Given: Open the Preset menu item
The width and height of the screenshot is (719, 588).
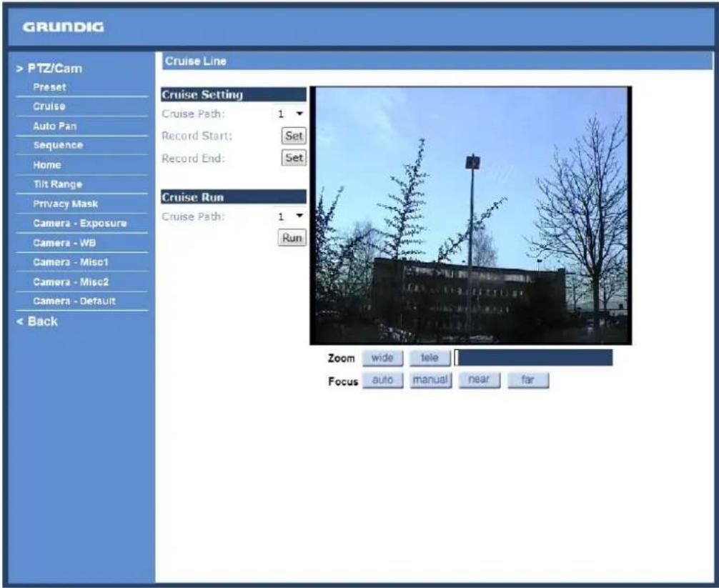Looking at the screenshot, I should coord(49,87).
